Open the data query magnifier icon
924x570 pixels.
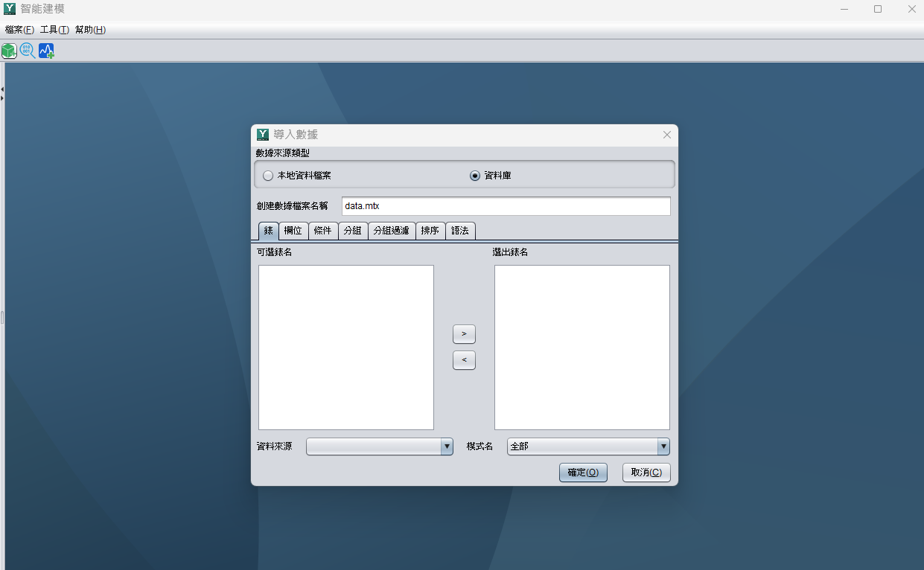(27, 50)
